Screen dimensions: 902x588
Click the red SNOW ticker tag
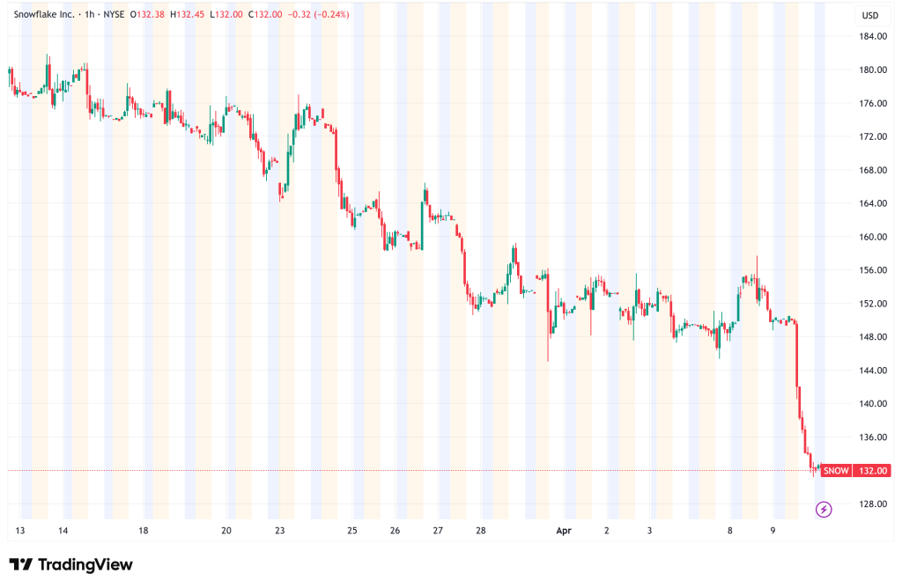pos(837,471)
